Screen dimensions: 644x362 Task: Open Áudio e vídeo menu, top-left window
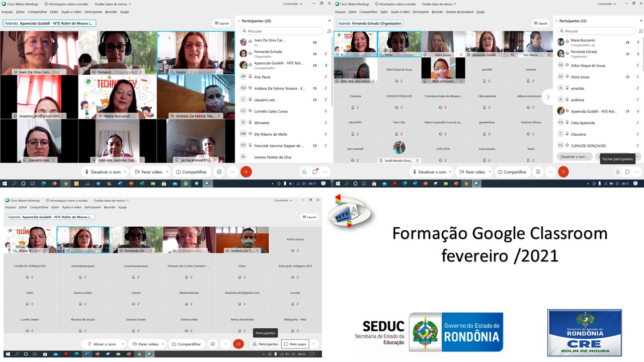click(x=70, y=12)
